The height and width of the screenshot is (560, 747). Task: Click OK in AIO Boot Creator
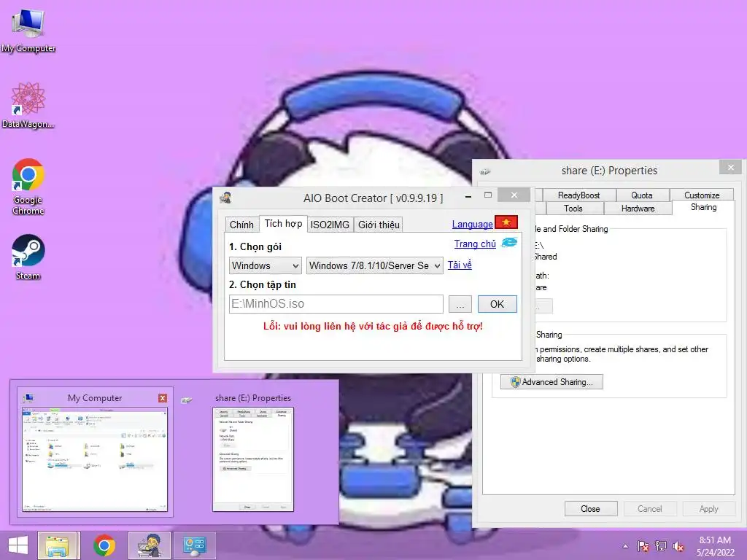point(498,304)
